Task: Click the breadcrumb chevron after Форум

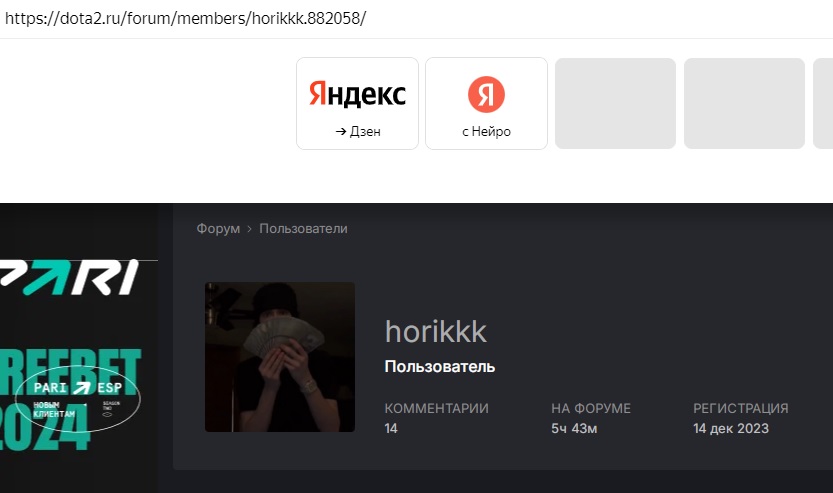Action: [x=249, y=229]
